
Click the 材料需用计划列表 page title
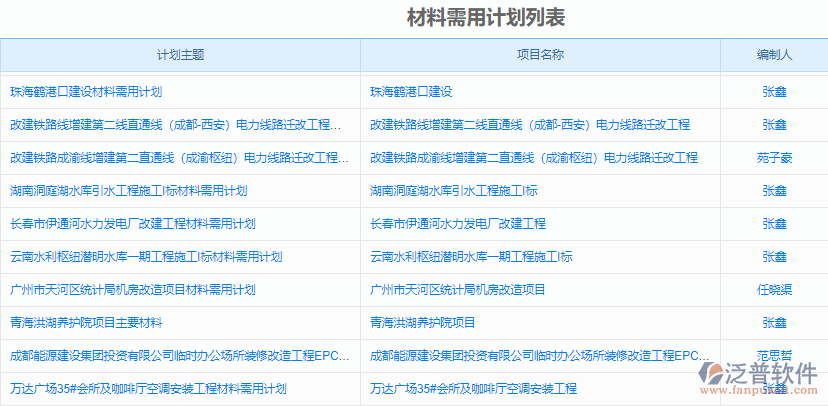(486, 18)
